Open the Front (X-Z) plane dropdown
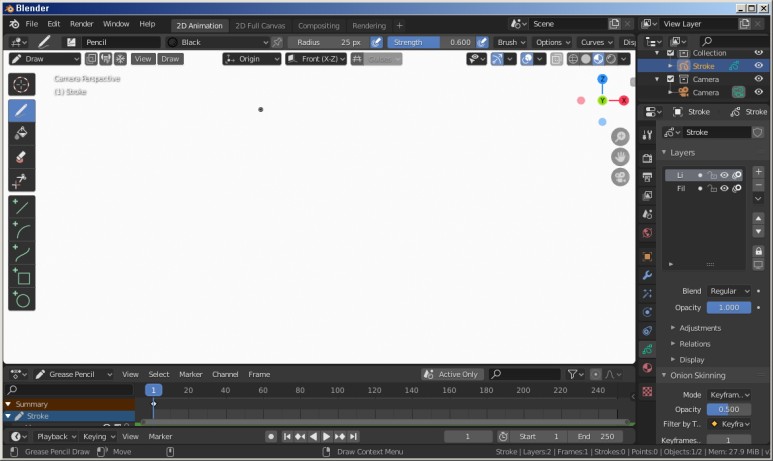 pyautogui.click(x=316, y=59)
